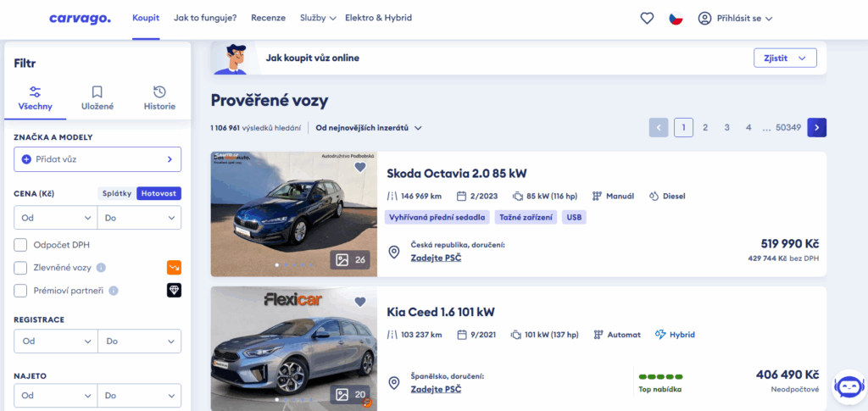Open the grey Kia Ceed photo
Image resolution: width=868 pixels, height=411 pixels.
[x=294, y=348]
